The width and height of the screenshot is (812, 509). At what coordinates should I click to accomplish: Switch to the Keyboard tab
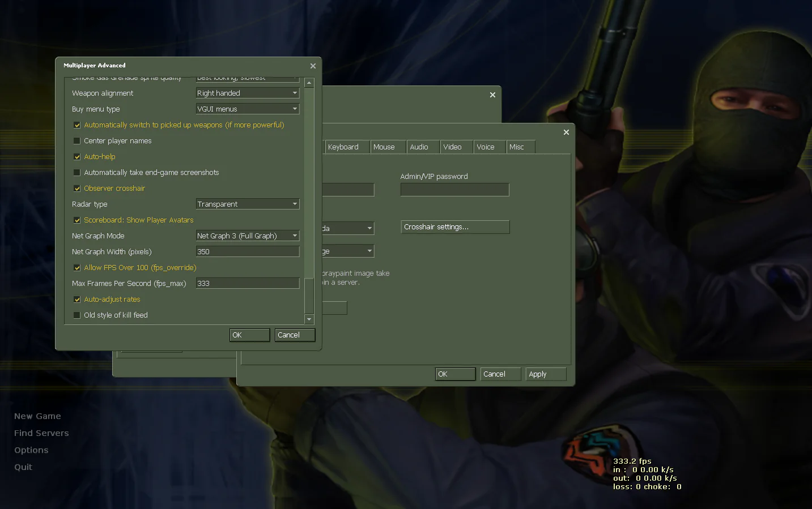pos(347,147)
